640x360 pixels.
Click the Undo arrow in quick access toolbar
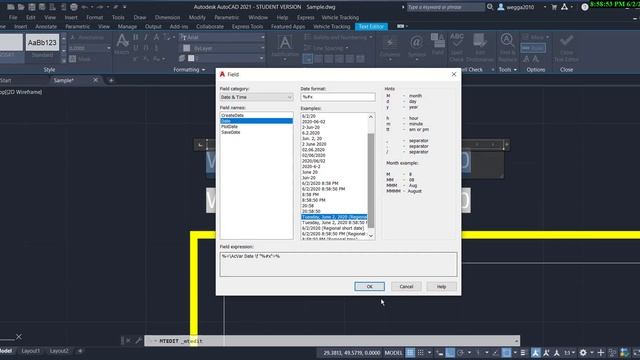coord(85,7)
